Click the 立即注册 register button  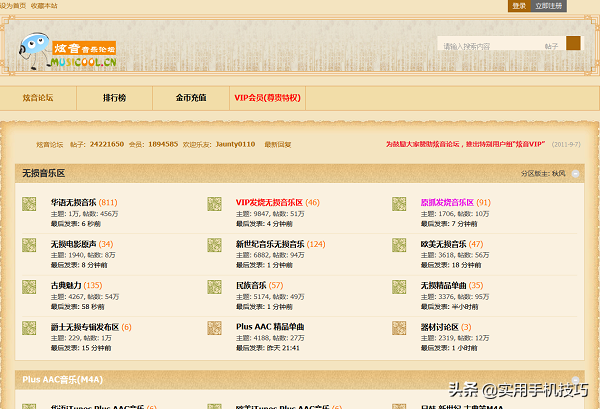click(549, 6)
